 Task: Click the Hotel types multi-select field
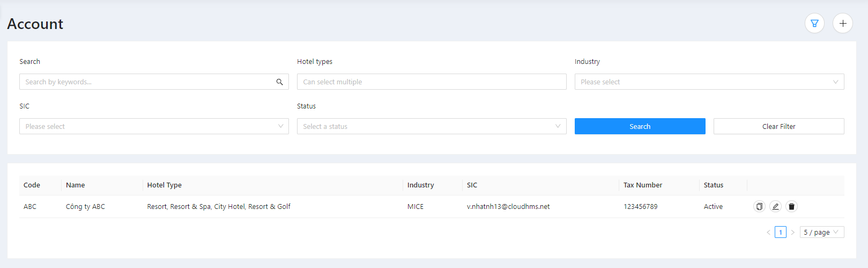431,82
